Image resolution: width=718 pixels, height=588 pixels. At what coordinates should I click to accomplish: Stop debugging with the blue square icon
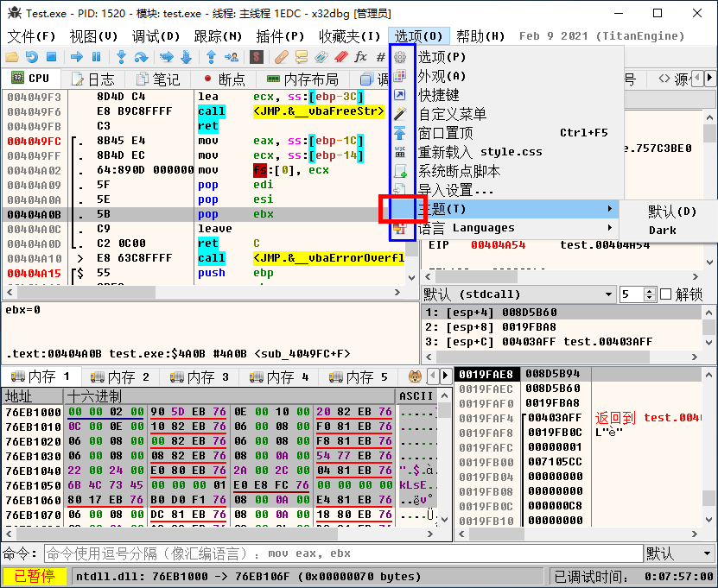(51, 57)
